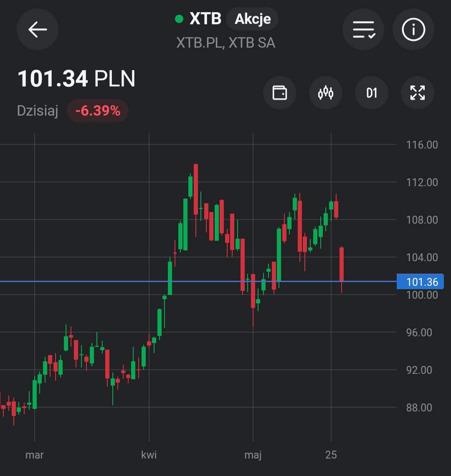This screenshot has height=476, width=451.
Task: Tap the 92.00 price axis label
Action: [419, 370]
